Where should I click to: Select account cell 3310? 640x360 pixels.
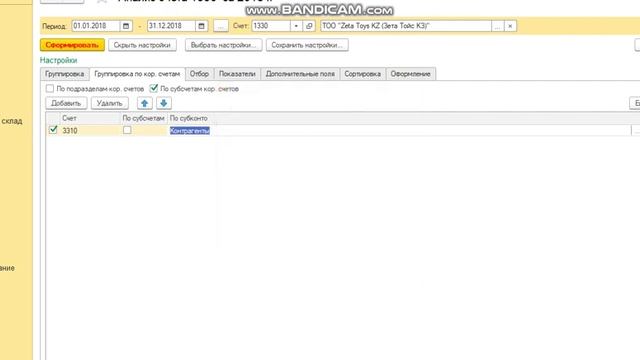click(x=90, y=131)
